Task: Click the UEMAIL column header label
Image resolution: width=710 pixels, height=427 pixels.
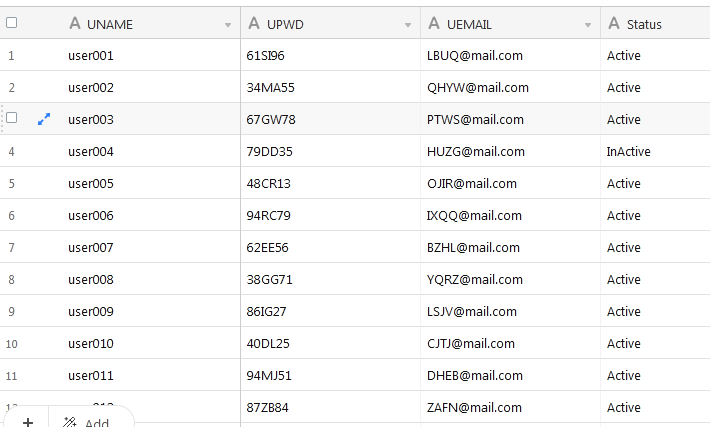Action: (469, 24)
